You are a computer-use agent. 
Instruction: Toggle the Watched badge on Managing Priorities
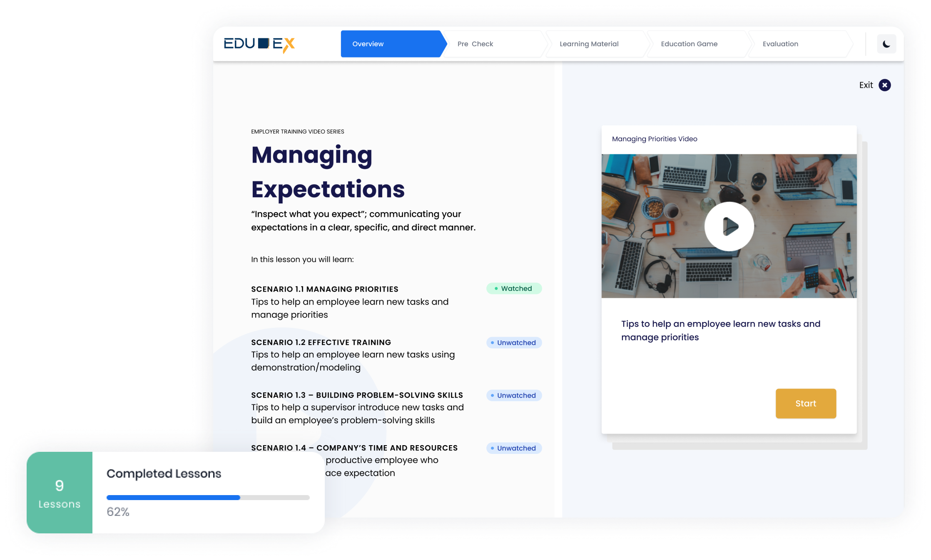click(514, 288)
